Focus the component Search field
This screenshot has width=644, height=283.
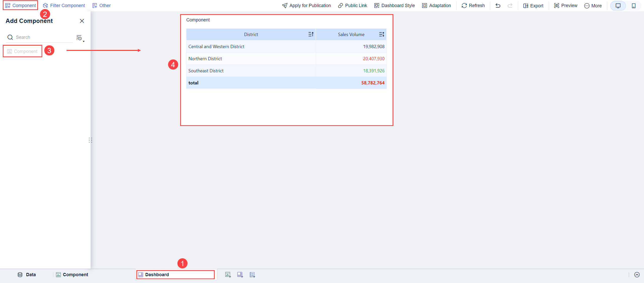pos(43,37)
